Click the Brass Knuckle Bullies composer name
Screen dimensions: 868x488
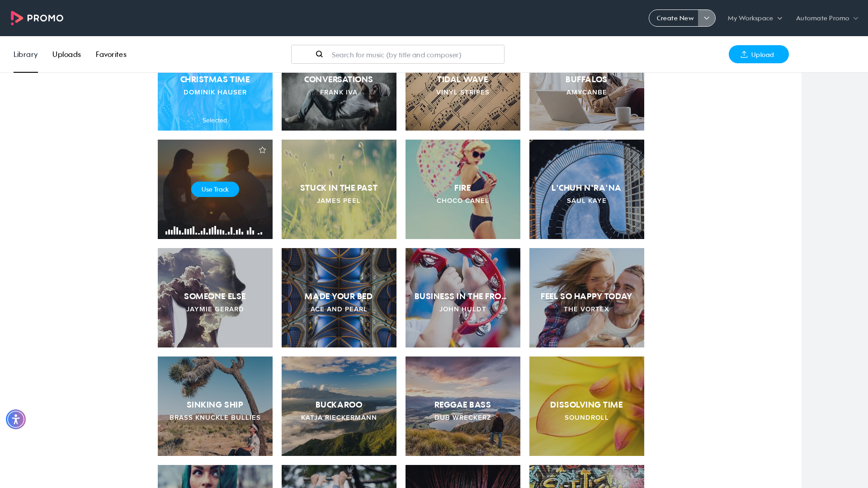pos(215,418)
